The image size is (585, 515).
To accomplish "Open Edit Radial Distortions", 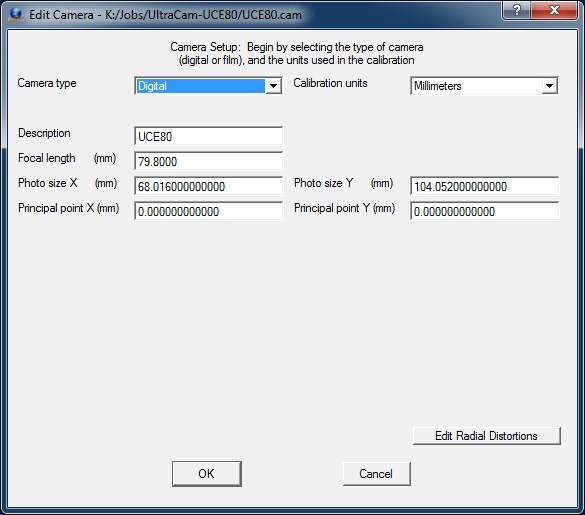I will tap(487, 436).
